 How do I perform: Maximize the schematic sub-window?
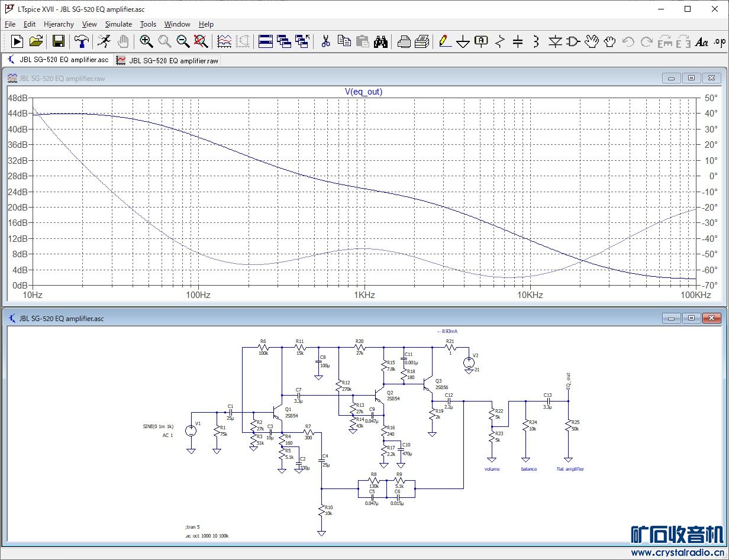click(691, 318)
